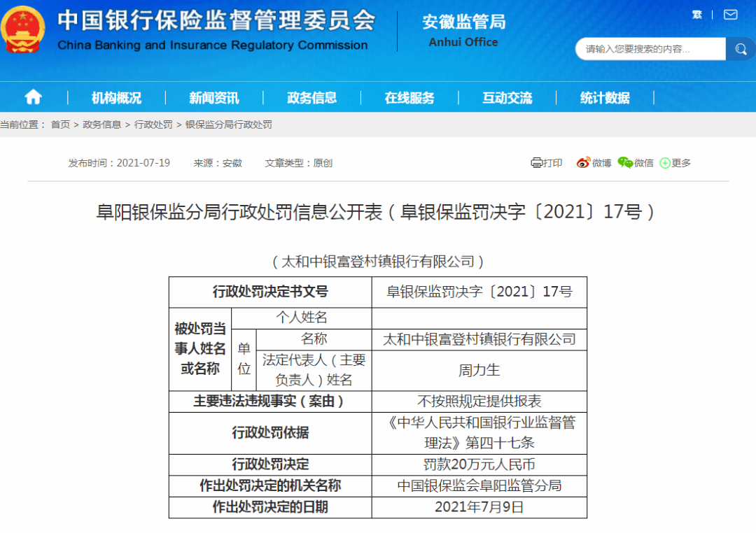Viewport: 756px width, 533px height.
Task: Click the 作出处罚决定的机关名称 cell
Action: (270, 485)
